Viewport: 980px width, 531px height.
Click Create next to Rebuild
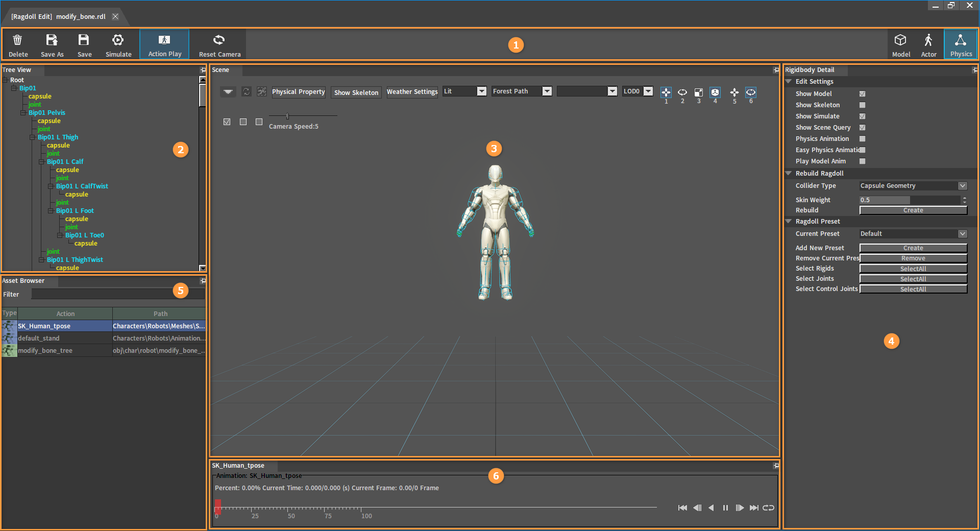[913, 210]
